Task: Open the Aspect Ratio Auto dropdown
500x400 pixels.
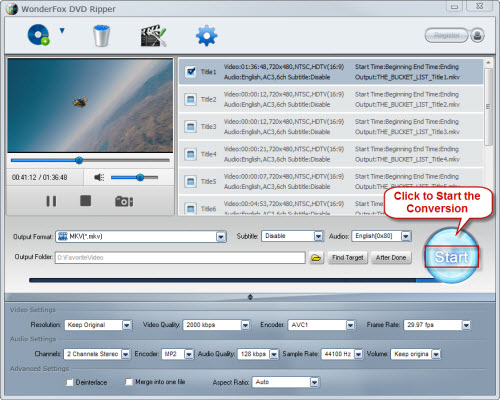Action: pyautogui.click(x=314, y=382)
